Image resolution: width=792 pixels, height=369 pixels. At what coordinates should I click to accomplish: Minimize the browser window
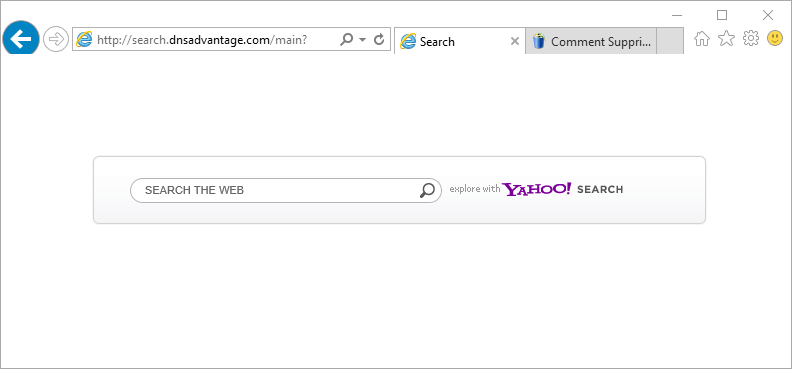pos(677,16)
